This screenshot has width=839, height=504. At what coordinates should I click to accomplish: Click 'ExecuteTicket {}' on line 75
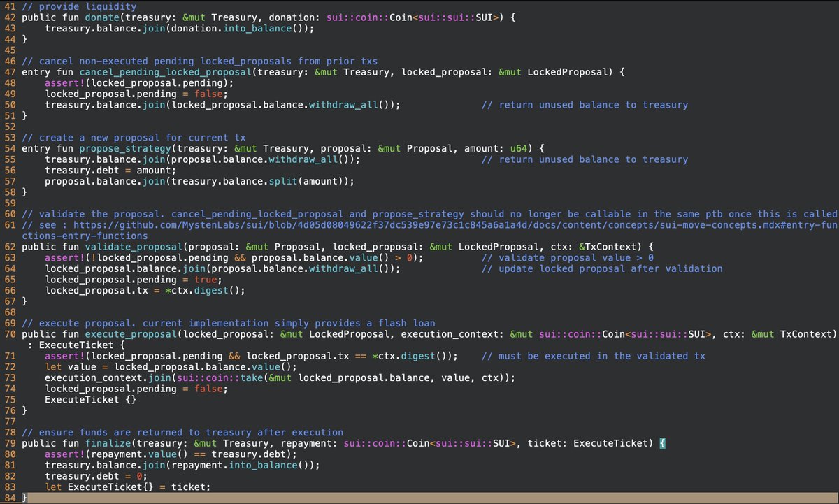[x=91, y=400]
